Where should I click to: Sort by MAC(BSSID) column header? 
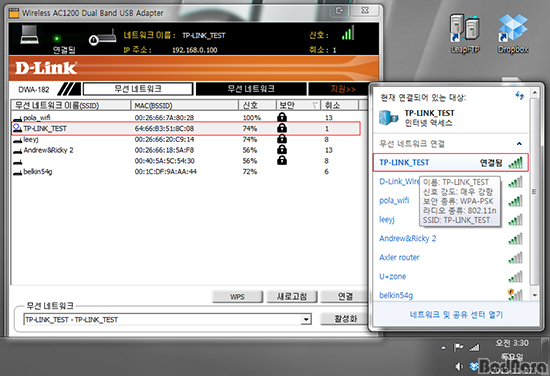(x=185, y=105)
